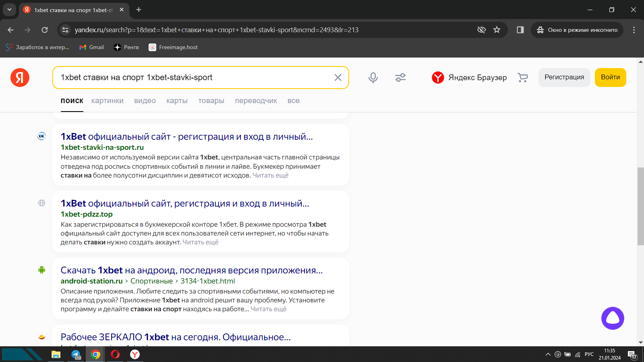The image size is (644, 362).
Task: Switch to the картинки tab
Action: (108, 101)
